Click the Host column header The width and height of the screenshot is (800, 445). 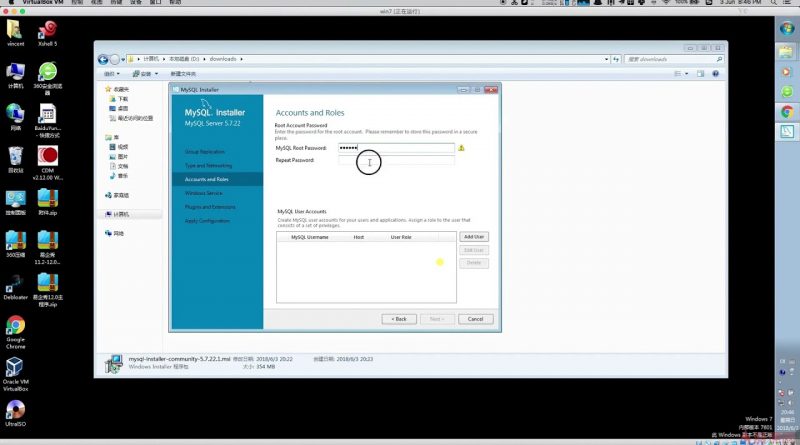coord(359,237)
